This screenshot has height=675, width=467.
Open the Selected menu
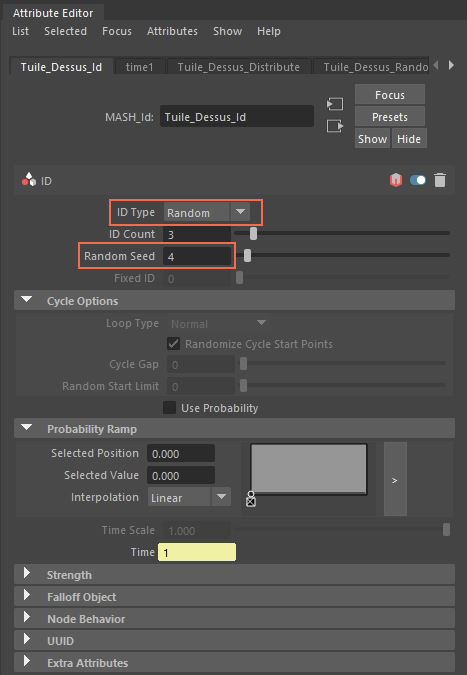coord(65,31)
